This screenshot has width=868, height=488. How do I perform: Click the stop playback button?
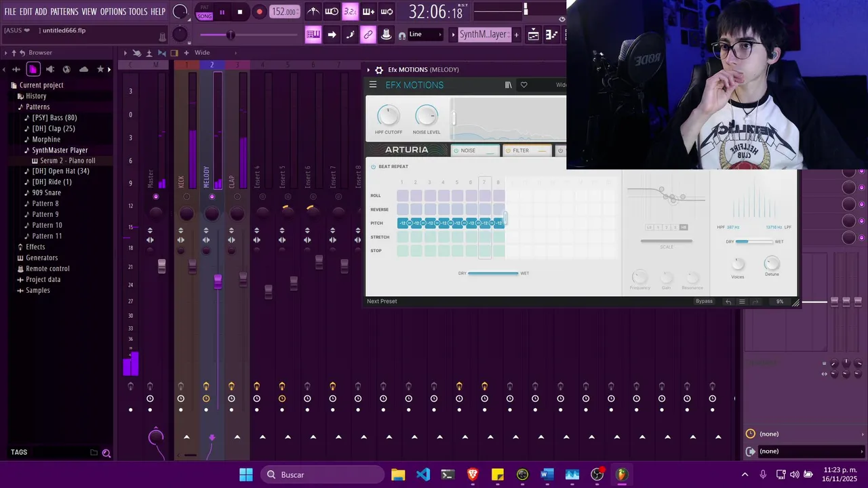coord(239,12)
